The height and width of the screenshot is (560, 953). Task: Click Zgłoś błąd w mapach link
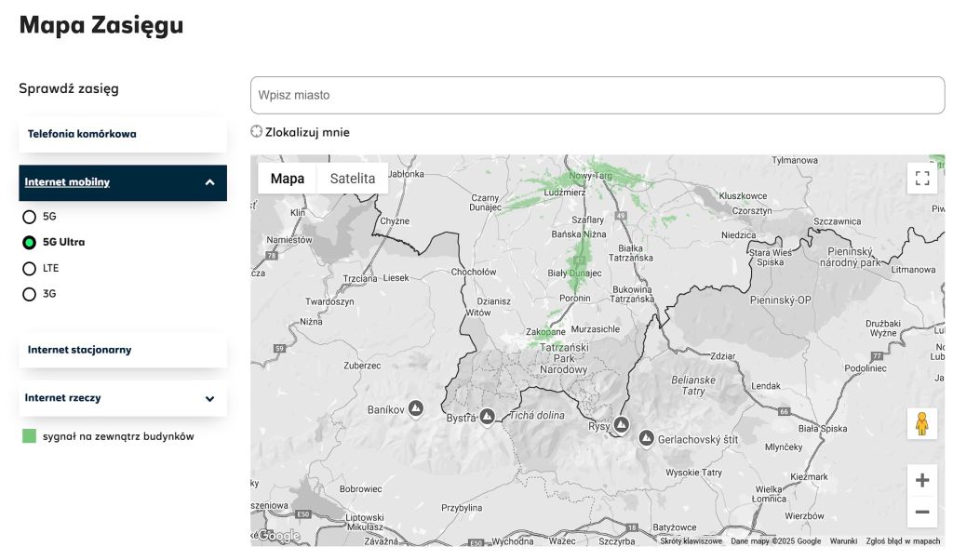(x=903, y=540)
